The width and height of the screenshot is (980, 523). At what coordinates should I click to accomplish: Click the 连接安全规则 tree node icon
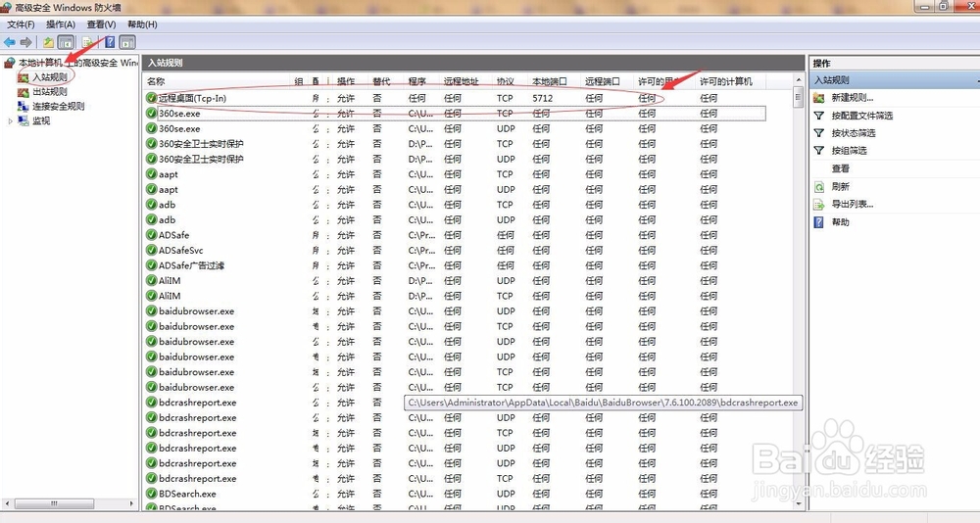[24, 106]
